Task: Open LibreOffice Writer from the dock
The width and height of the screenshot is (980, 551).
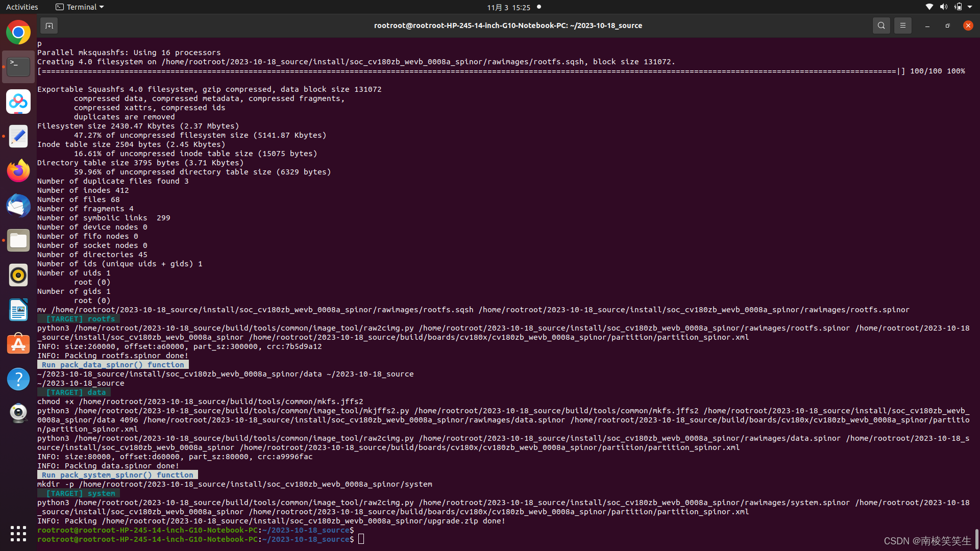Action: pos(18,310)
